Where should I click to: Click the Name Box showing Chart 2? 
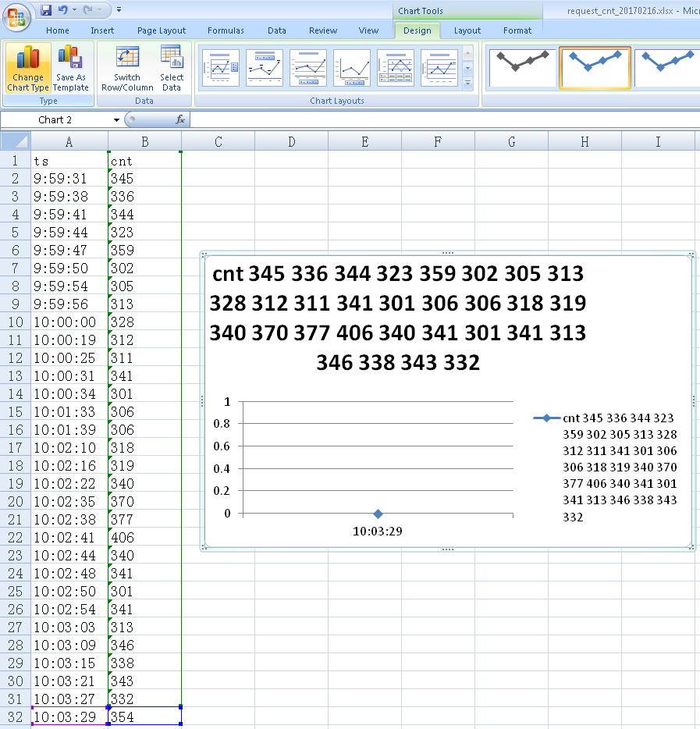pos(55,120)
